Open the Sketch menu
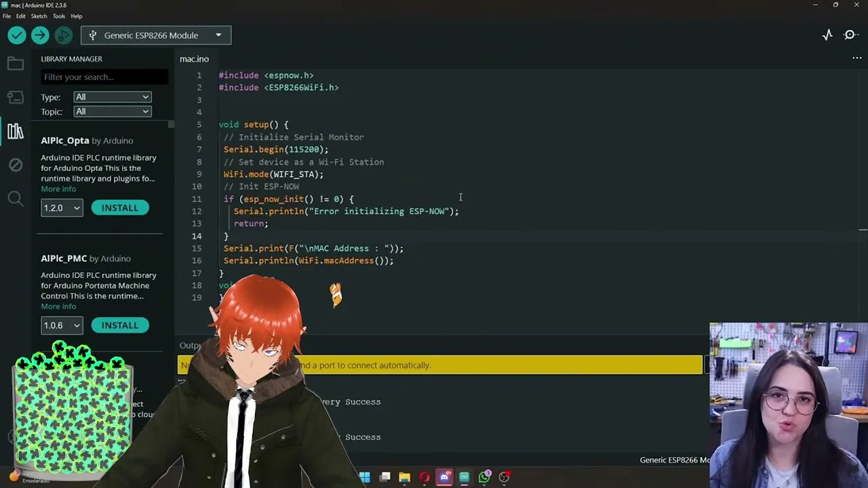 click(x=39, y=16)
